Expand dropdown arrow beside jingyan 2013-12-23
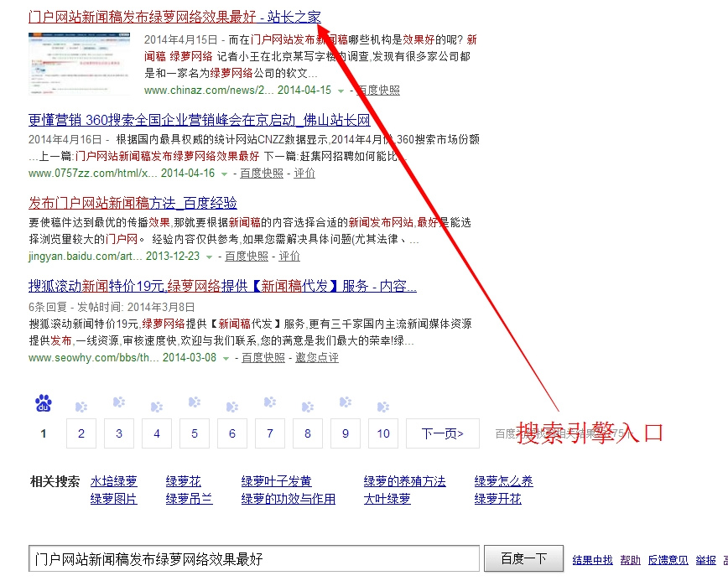Viewport: 728px width, 581px height. click(210, 257)
